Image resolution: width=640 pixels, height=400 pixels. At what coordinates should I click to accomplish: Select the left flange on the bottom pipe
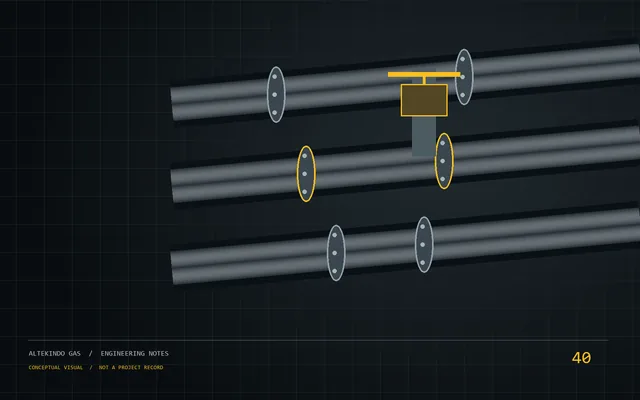coord(336,253)
